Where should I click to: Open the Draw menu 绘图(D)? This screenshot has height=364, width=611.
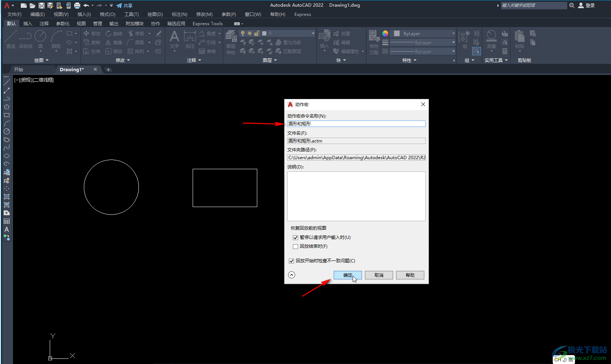(155, 14)
